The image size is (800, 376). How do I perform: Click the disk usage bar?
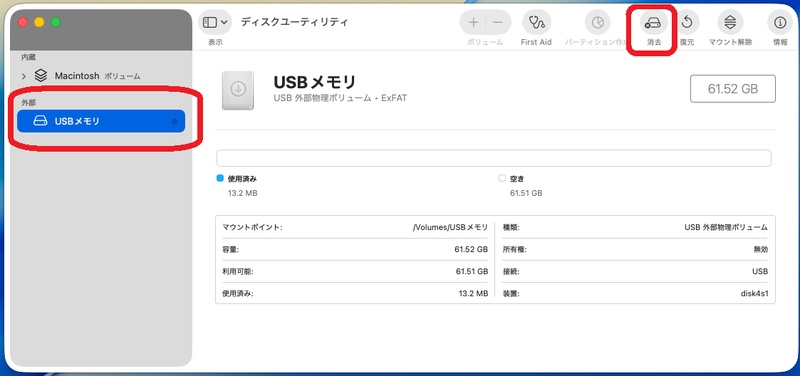tap(494, 158)
